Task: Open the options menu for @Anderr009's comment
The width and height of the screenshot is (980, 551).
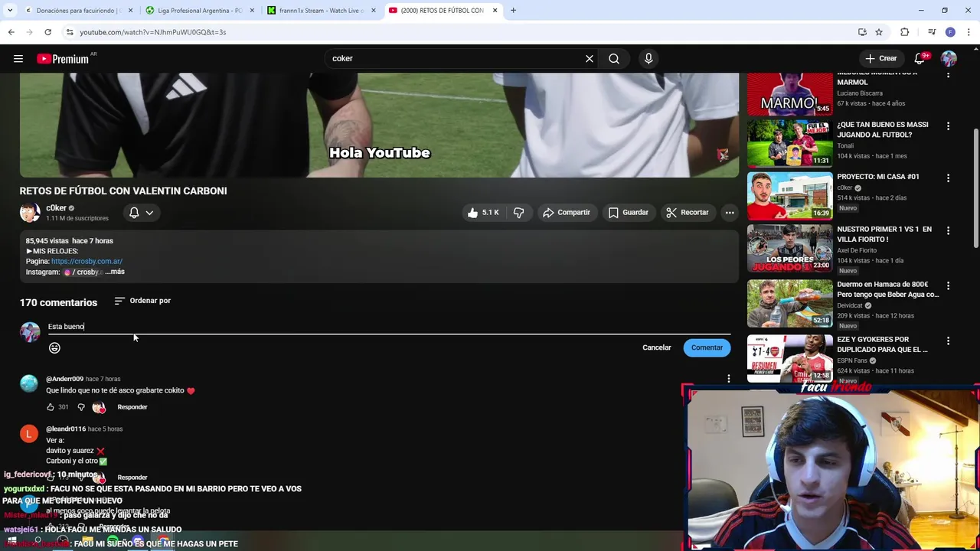Action: point(729,379)
